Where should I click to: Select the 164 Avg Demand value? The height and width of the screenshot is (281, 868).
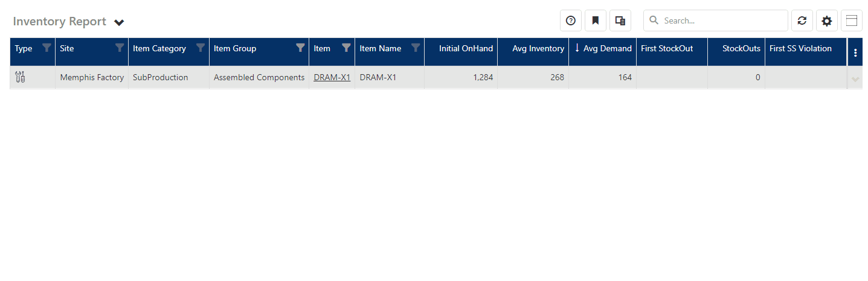click(625, 77)
